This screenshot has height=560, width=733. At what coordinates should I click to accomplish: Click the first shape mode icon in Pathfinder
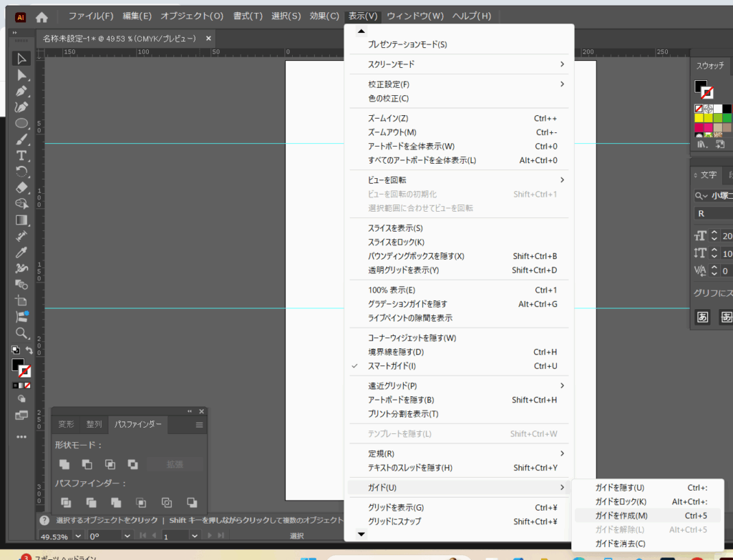[x=66, y=464]
